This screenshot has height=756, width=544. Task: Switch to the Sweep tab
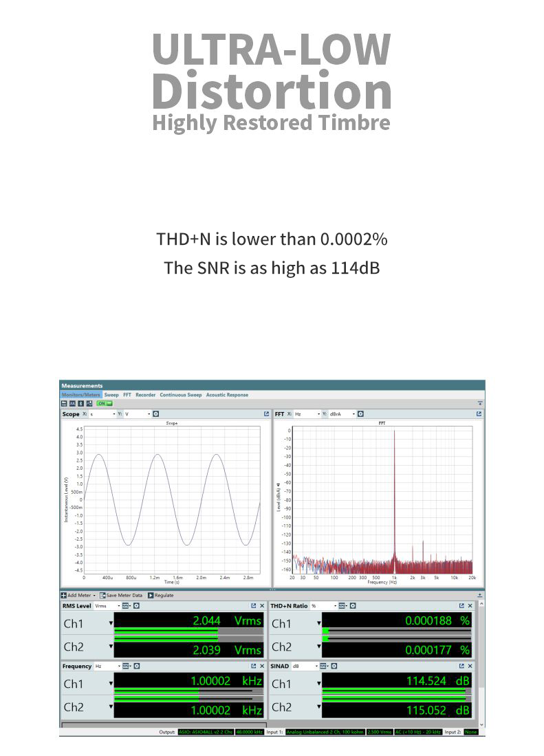(x=111, y=395)
